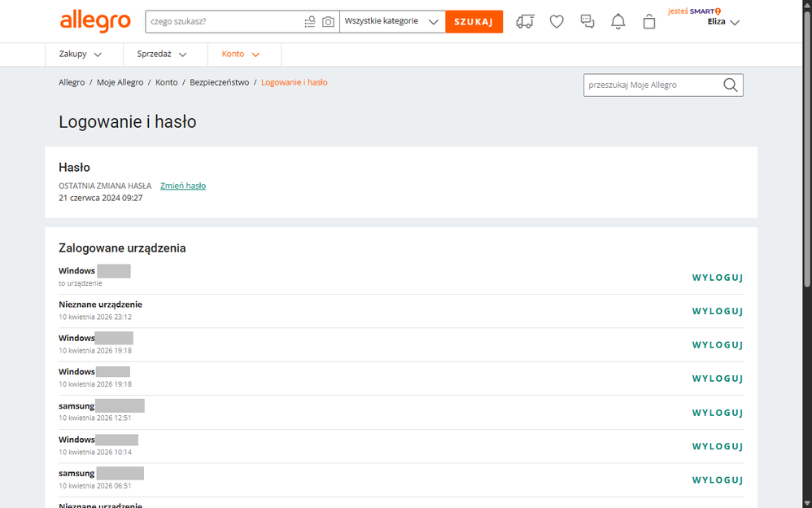
Task: Go to Moje Allegro breadcrumb
Action: point(120,82)
